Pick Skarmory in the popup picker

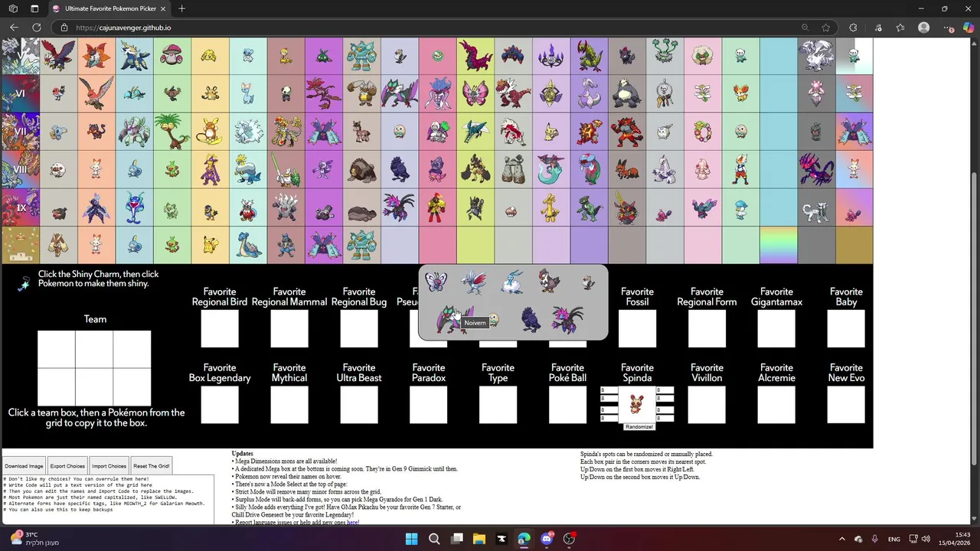point(474,282)
